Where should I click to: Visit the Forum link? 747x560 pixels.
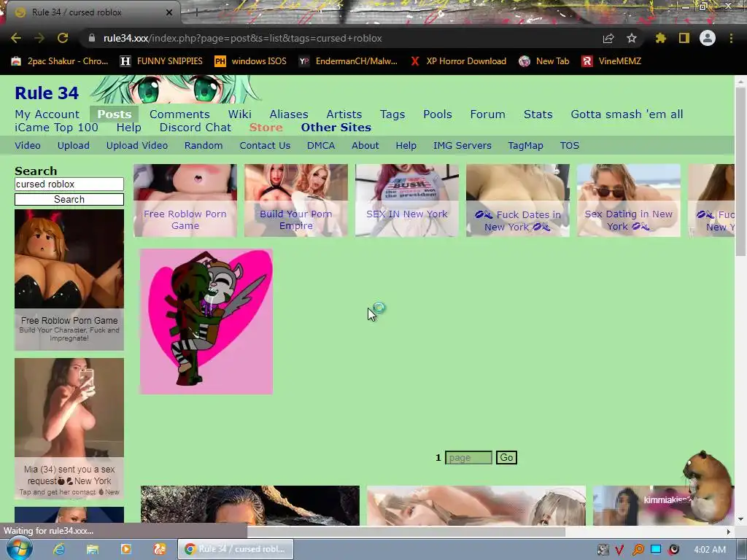(x=487, y=114)
